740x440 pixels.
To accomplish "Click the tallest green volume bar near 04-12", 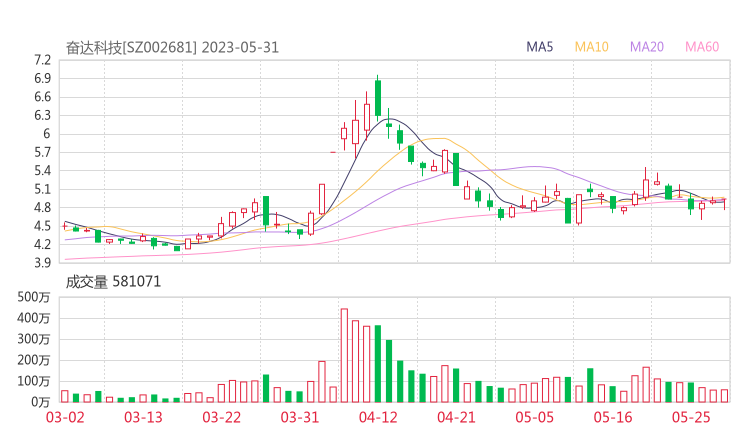I will [x=378, y=364].
